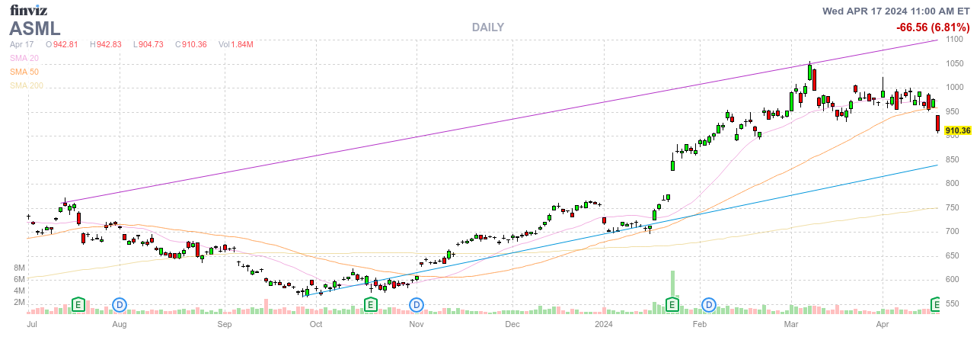The width and height of the screenshot is (980, 337).
Task: Click the finviz logo
Action: 29,10
